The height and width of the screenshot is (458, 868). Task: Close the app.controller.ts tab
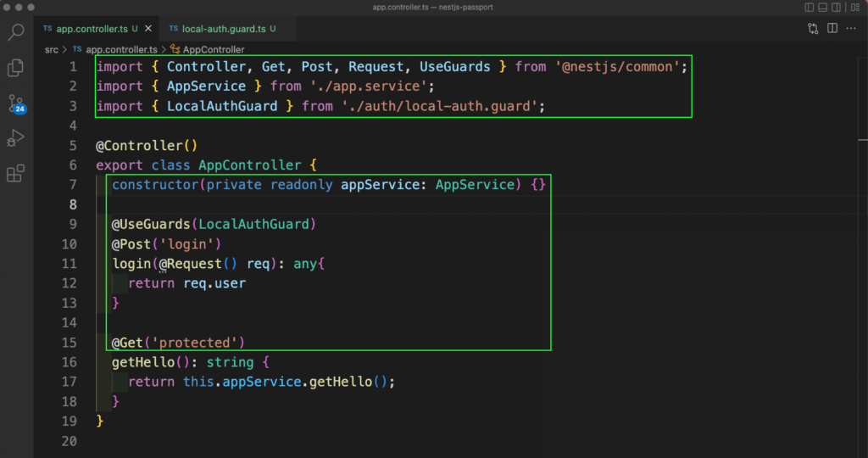(147, 29)
